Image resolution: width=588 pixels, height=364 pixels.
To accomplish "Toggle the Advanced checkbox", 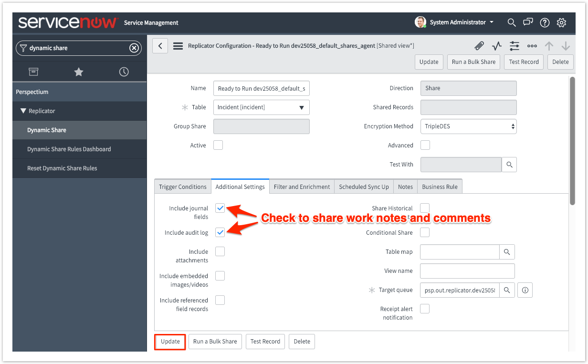I will click(425, 146).
